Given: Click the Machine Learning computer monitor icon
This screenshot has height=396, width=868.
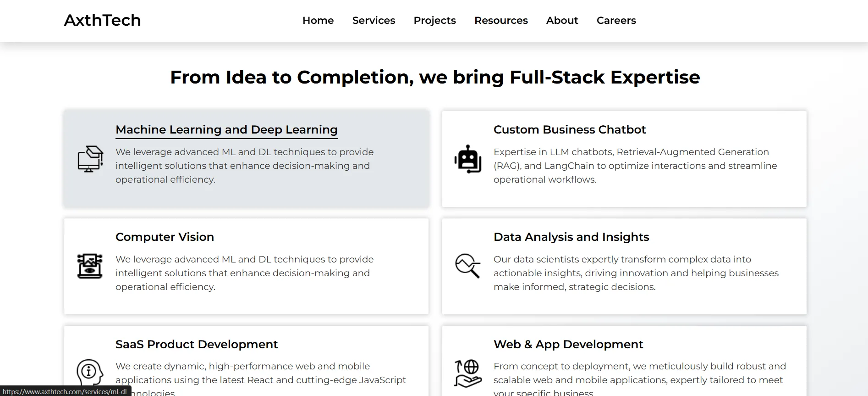Looking at the screenshot, I should coord(90,159).
